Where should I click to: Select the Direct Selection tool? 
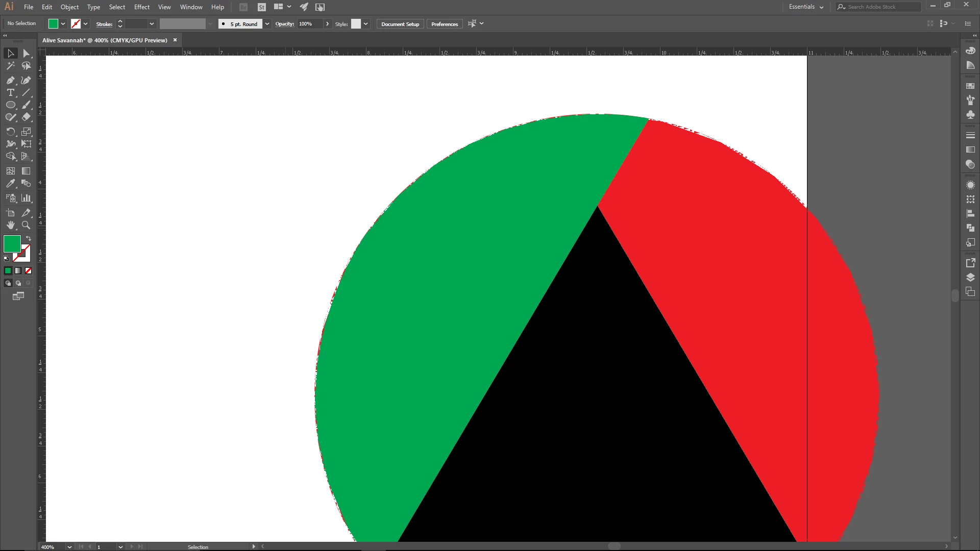click(x=27, y=54)
